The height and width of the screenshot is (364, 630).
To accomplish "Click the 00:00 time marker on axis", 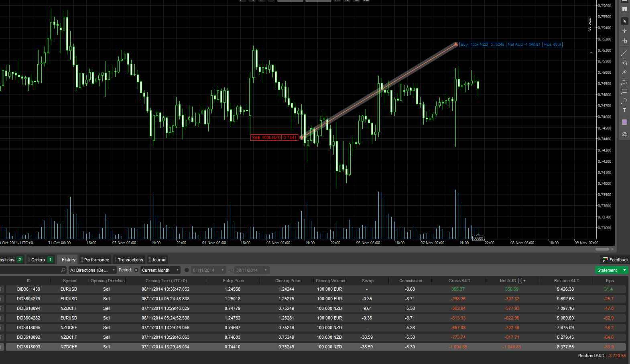I will [478, 239].
